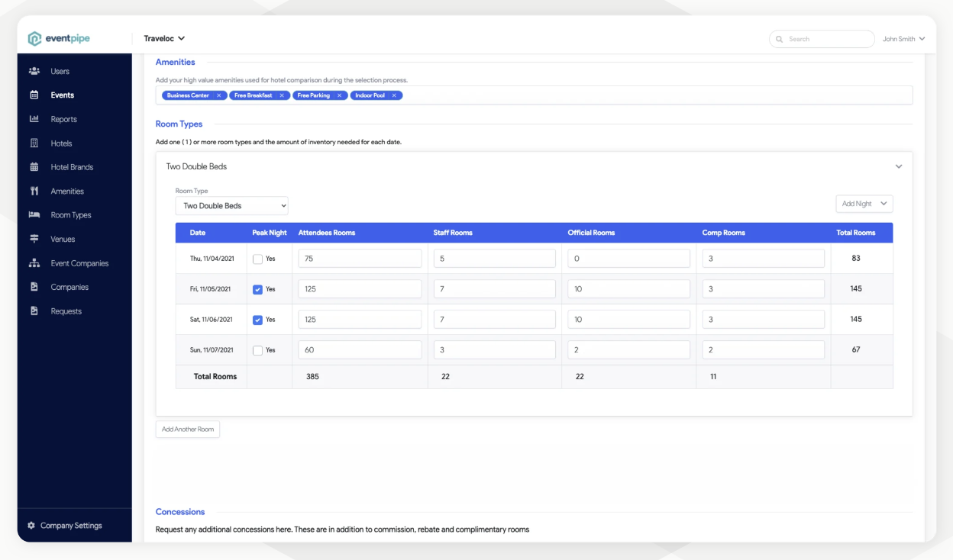Click the Hotel Brands icon
Viewport: 953px width, 560px height.
click(x=34, y=167)
